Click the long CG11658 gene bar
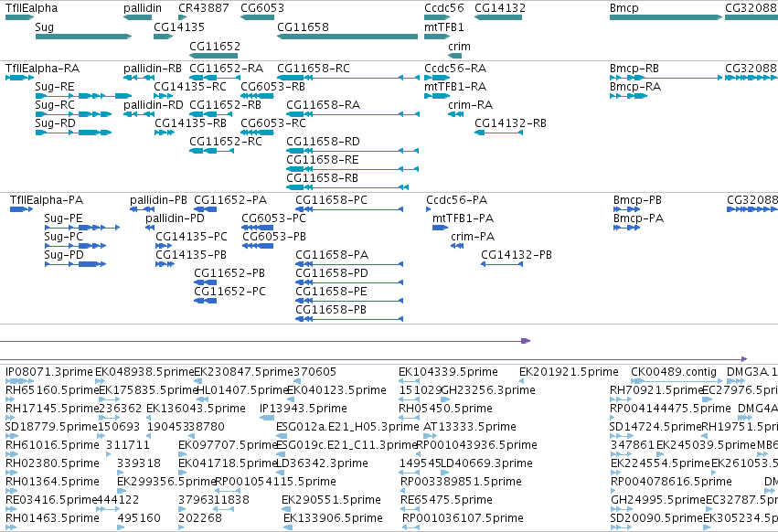Image resolution: width=778 pixels, height=532 pixels. (x=347, y=37)
